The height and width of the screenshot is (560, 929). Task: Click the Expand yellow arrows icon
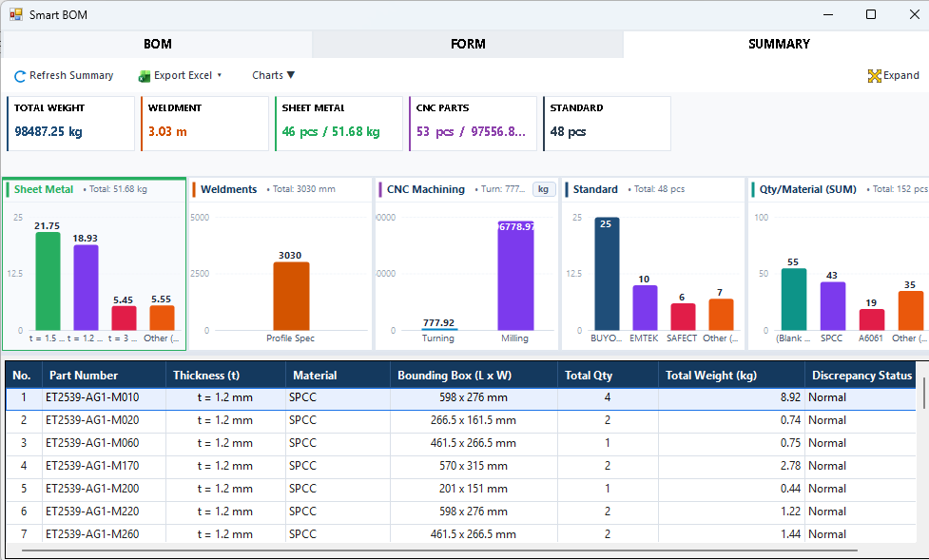click(875, 76)
